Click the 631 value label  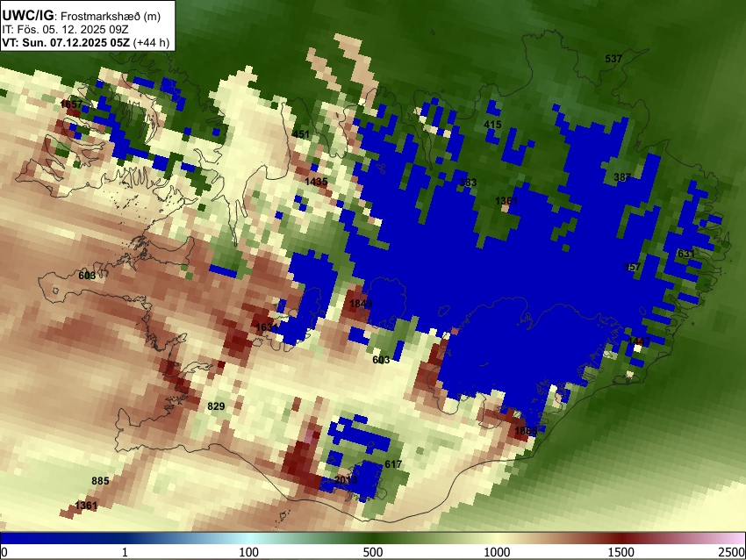tap(685, 254)
